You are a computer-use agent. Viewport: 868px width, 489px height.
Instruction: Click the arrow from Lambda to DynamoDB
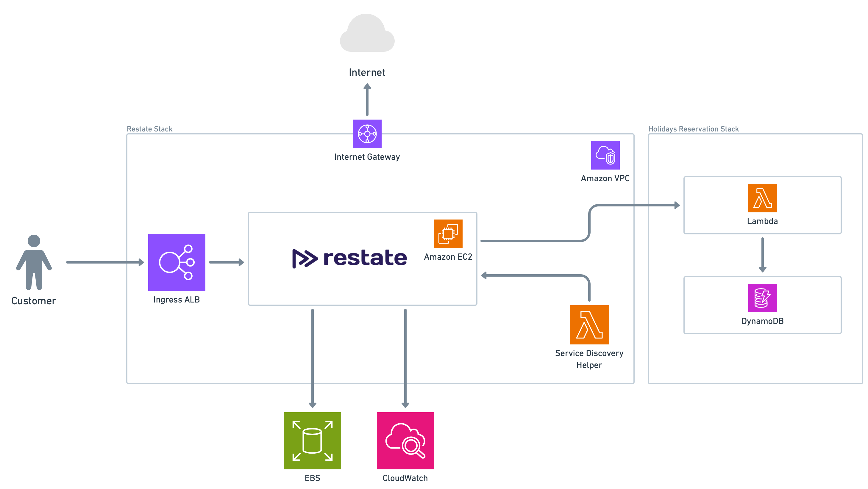[x=762, y=255]
